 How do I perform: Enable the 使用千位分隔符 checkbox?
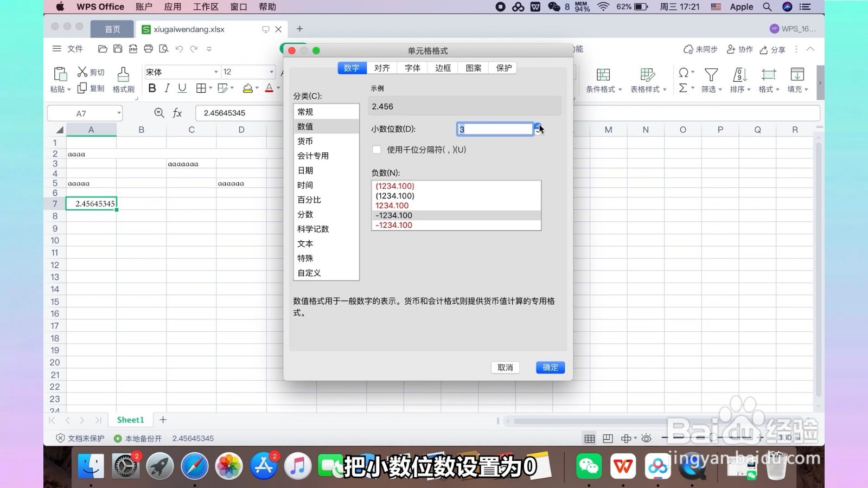[376, 150]
